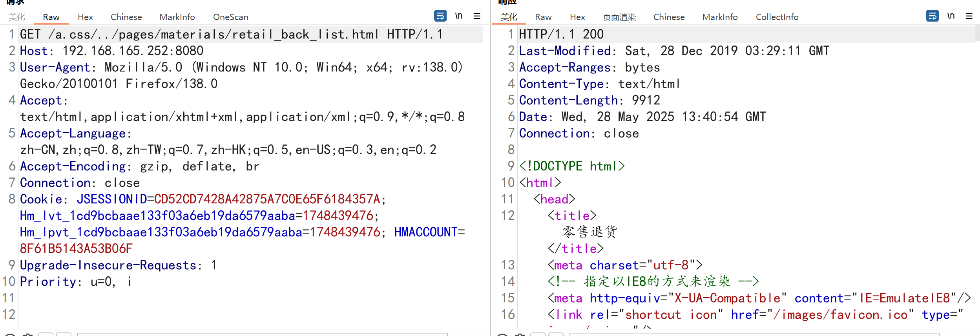
Task: Open the request MarkInfo tab
Action: 177,17
